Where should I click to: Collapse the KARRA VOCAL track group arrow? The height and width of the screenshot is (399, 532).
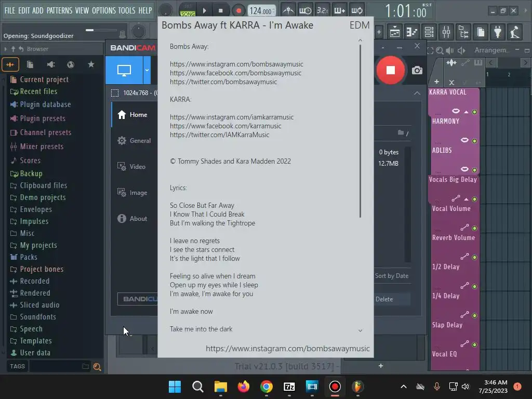pos(466,112)
